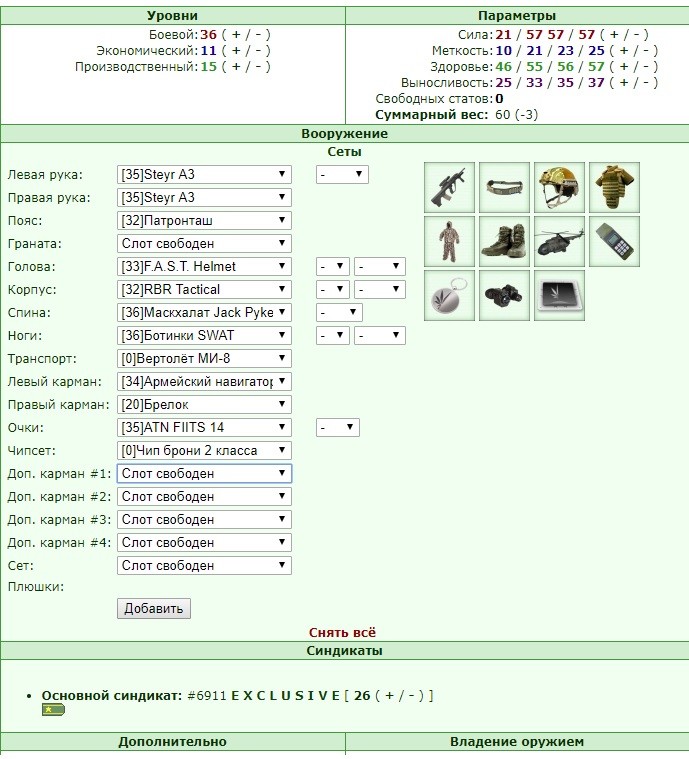Screen dimensions: 689x759
Task: Open the Сет slot dropdown
Action: pyautogui.click(x=204, y=565)
